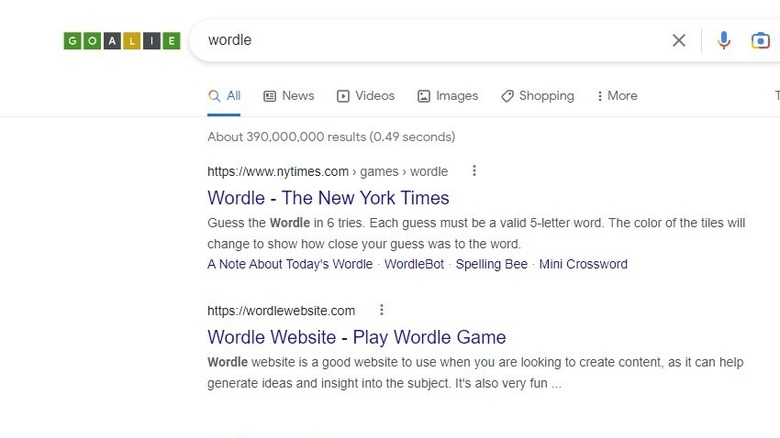Open A Note About Today's Wordle sitelink
Viewport: 780px width, 438px height.
click(290, 264)
